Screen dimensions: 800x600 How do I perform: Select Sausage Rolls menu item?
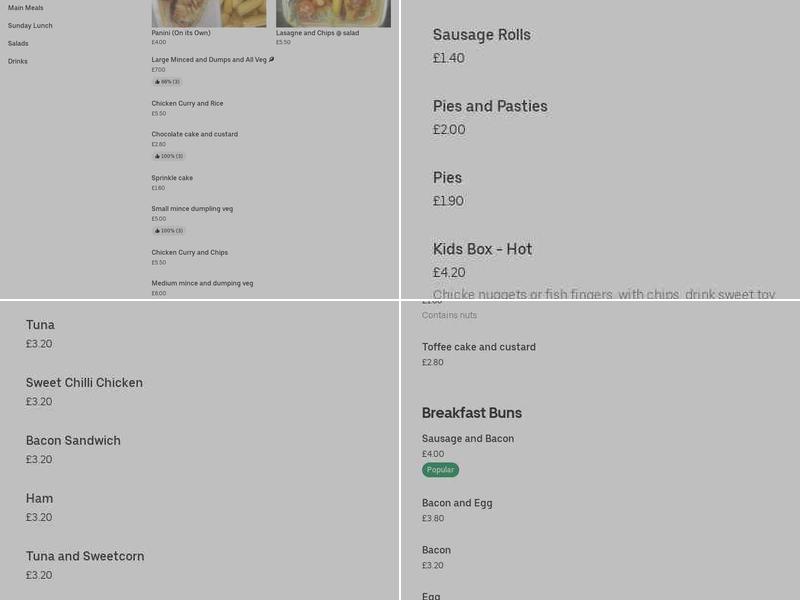tap(481, 35)
